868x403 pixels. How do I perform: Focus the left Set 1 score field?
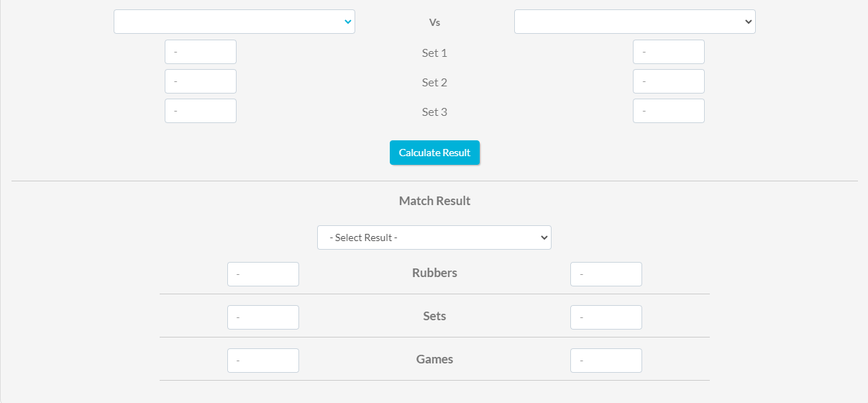[x=201, y=52]
